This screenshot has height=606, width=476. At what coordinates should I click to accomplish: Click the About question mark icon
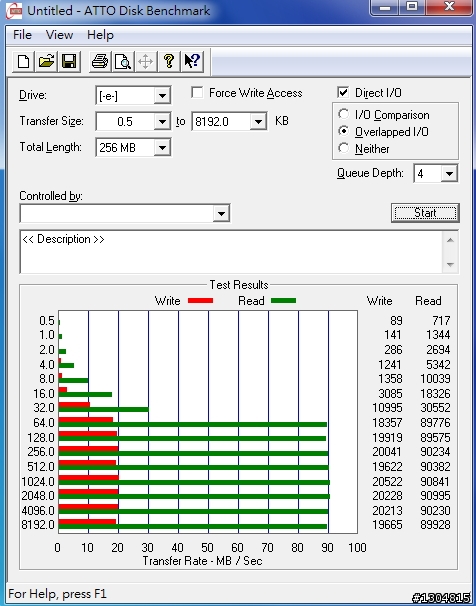pyautogui.click(x=168, y=61)
